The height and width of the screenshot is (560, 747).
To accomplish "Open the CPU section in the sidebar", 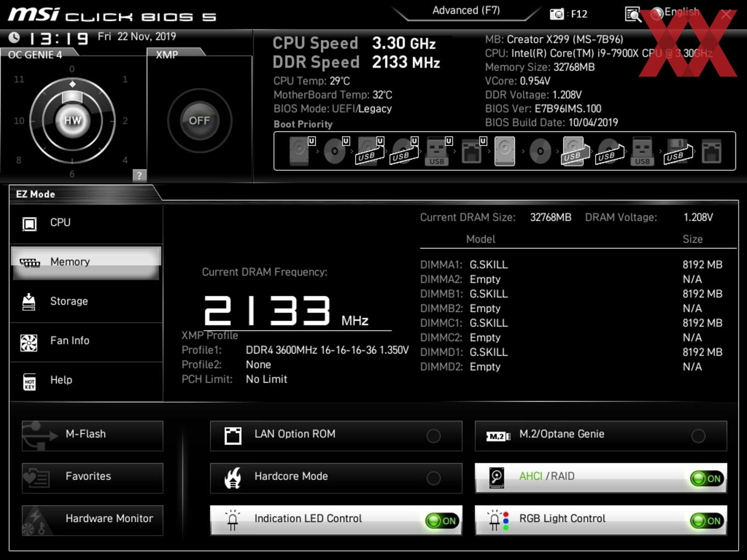I will (x=86, y=223).
